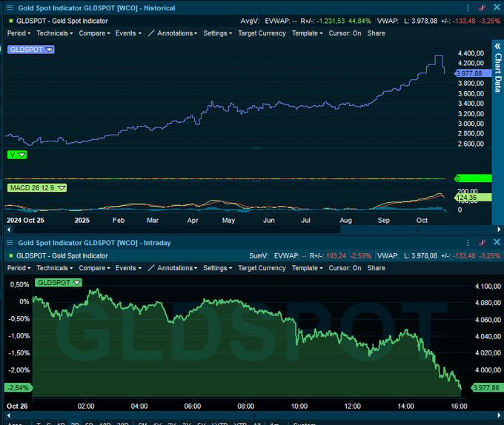Click Target Currency in the Intraday toolbar
The height and width of the screenshot is (425, 504).
tap(262, 268)
